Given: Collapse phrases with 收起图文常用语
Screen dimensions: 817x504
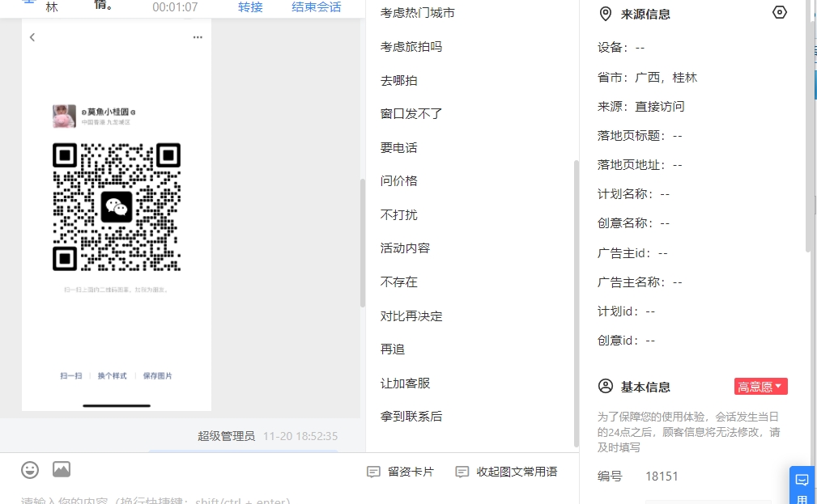Looking at the screenshot, I should click(506, 472).
